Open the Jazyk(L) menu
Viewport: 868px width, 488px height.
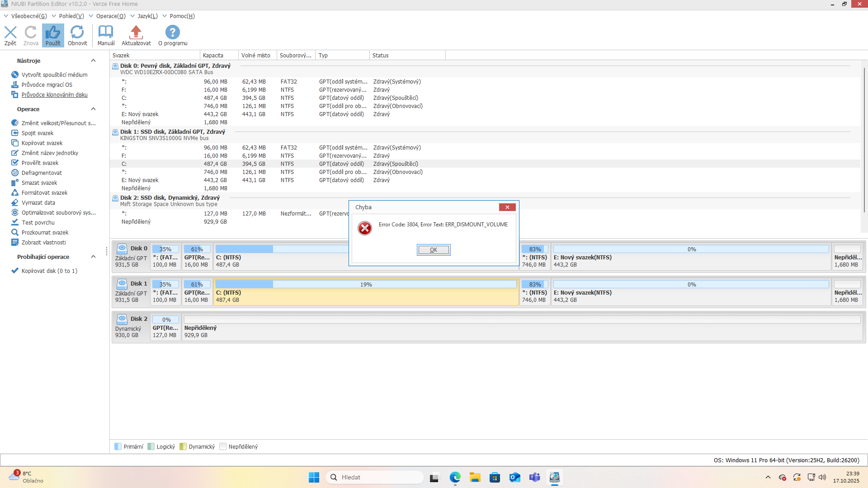pyautogui.click(x=147, y=16)
